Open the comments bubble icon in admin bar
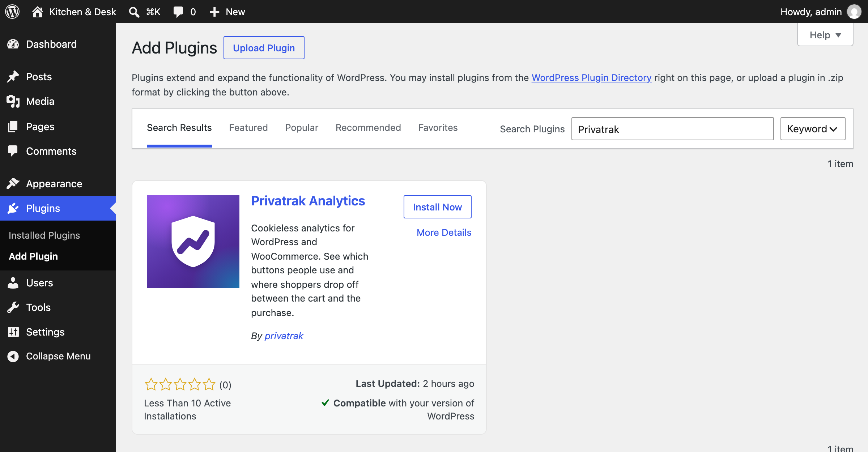This screenshot has width=868, height=452. pos(178,12)
